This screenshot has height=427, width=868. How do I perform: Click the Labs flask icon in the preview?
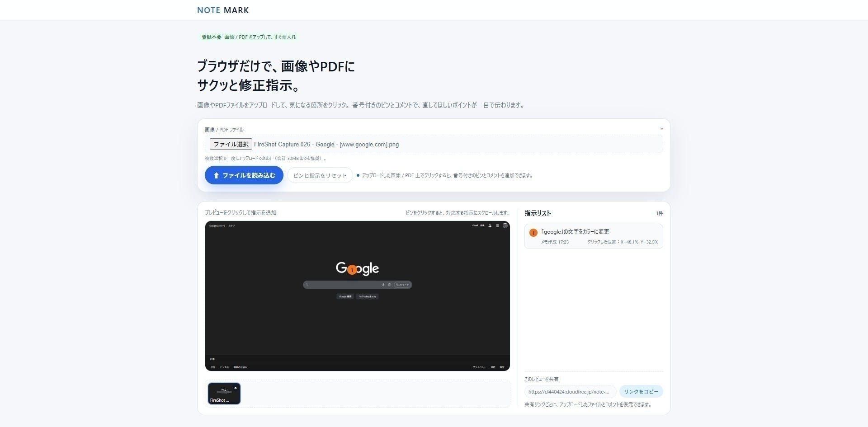(490, 225)
